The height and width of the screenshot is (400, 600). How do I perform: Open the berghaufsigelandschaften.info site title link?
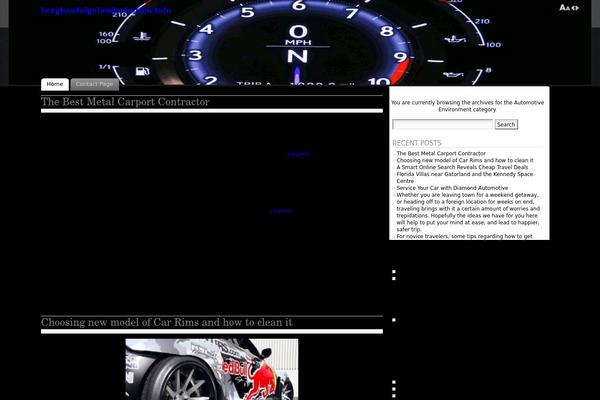[106, 10]
